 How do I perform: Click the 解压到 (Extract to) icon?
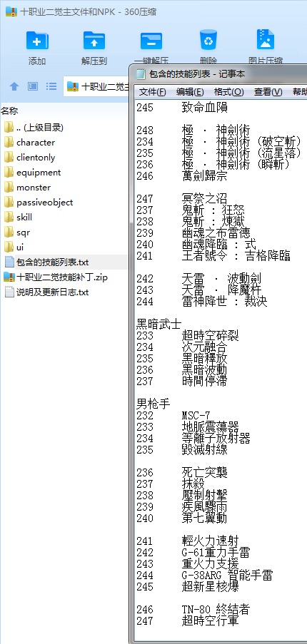pos(94,40)
